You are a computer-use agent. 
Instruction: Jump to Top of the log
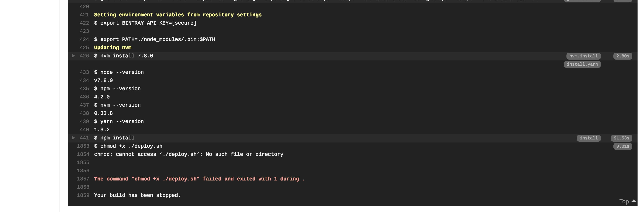click(627, 201)
